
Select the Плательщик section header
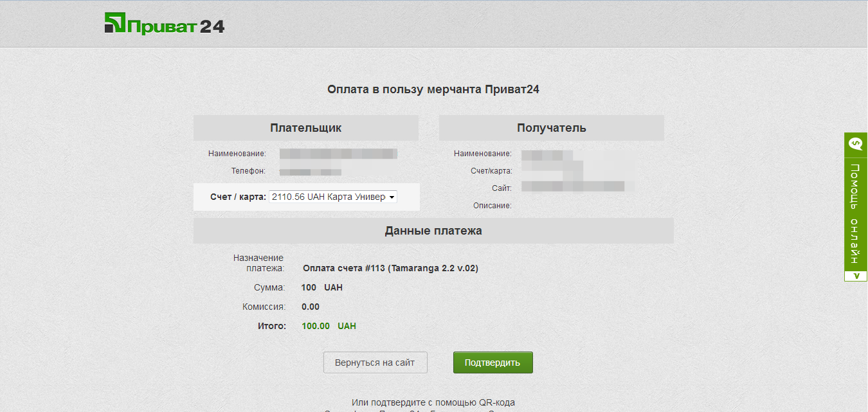click(x=306, y=128)
